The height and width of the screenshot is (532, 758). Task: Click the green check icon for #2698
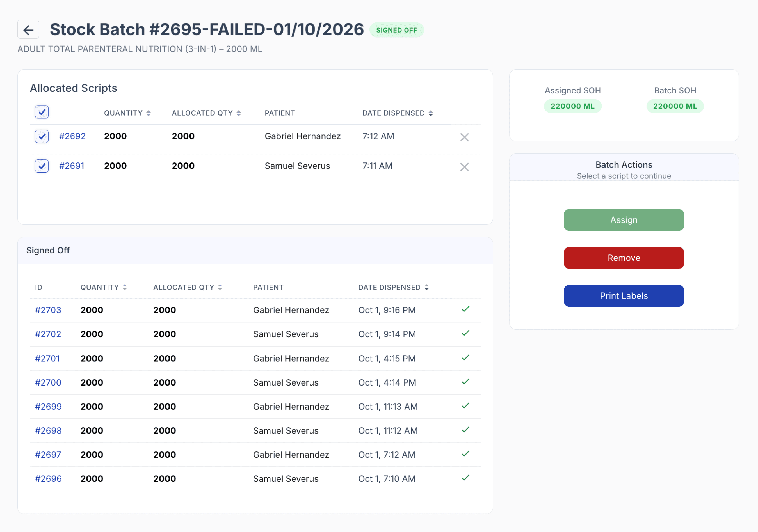point(465,430)
